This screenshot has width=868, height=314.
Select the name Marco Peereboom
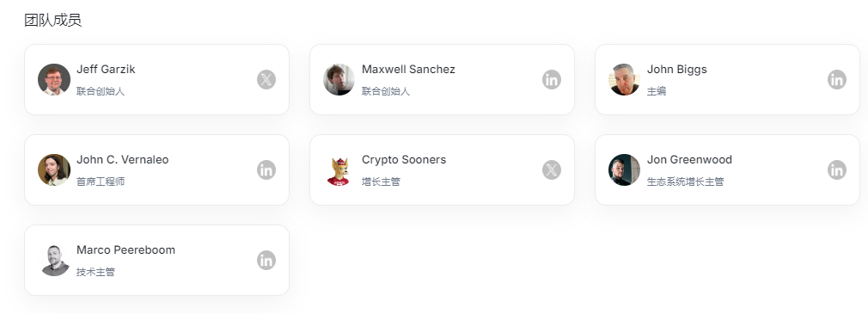(125, 249)
